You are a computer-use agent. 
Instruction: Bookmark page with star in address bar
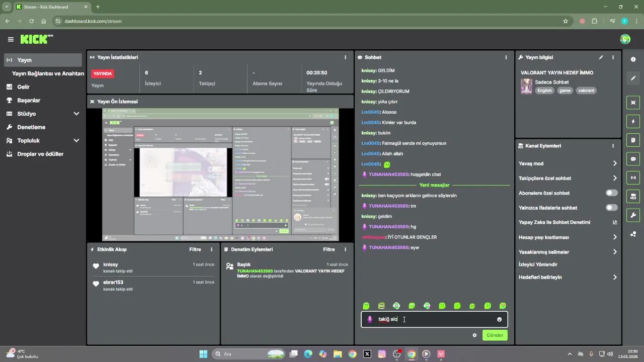pos(566,21)
